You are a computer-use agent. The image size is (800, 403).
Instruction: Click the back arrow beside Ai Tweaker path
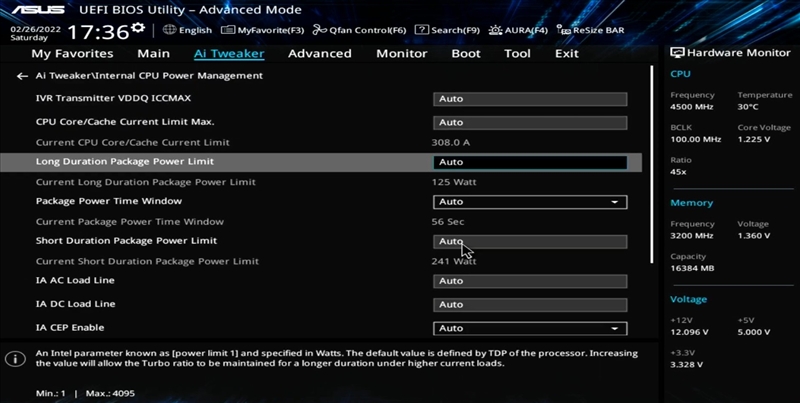(22, 76)
